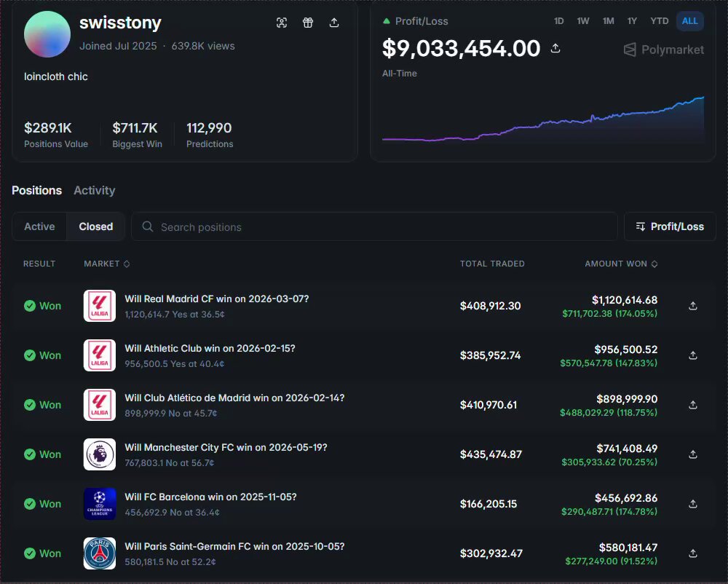This screenshot has width=728, height=584.
Task: Click the Won checkmark on FC Barcelona row
Action: (x=30, y=504)
